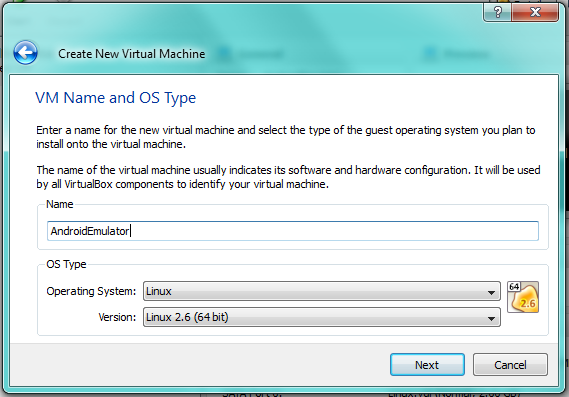The width and height of the screenshot is (569, 397).
Task: Go back with the blue arrow button
Action: [25, 53]
